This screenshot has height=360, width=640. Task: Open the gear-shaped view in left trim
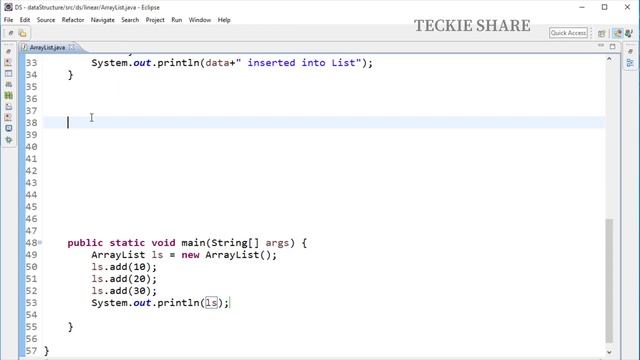tap(9, 140)
